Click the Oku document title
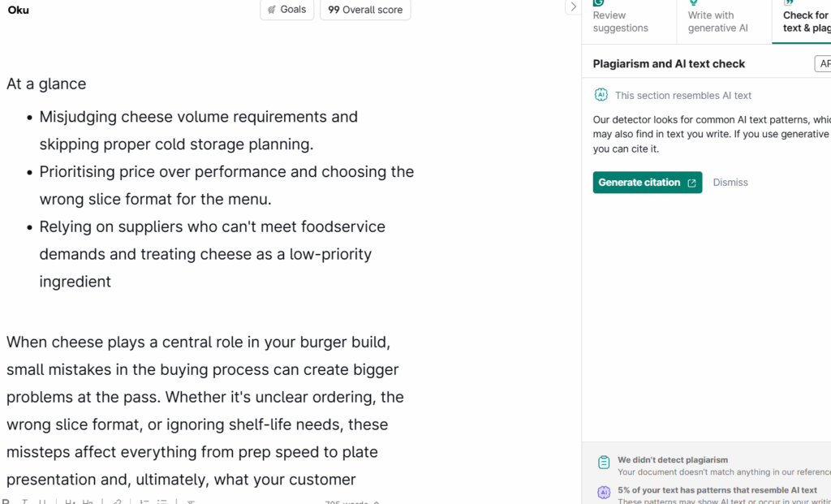 click(19, 11)
